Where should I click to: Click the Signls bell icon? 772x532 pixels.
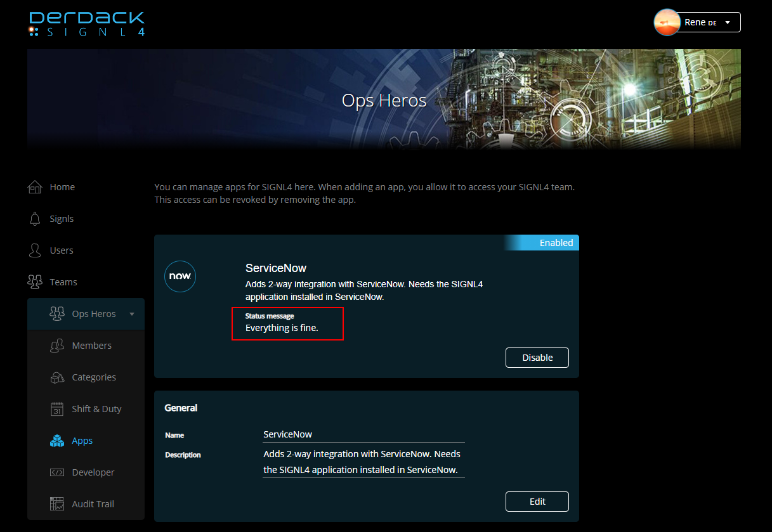35,219
